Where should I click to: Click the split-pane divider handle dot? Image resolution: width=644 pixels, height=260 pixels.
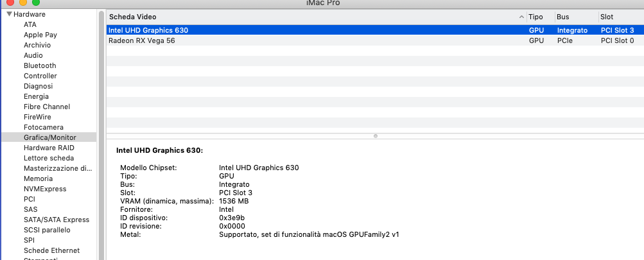pos(376,136)
